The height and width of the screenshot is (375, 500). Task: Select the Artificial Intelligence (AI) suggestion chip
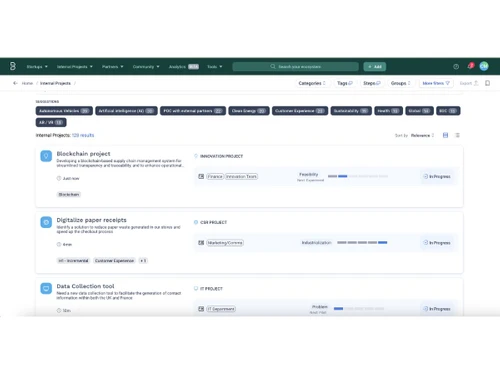point(126,111)
